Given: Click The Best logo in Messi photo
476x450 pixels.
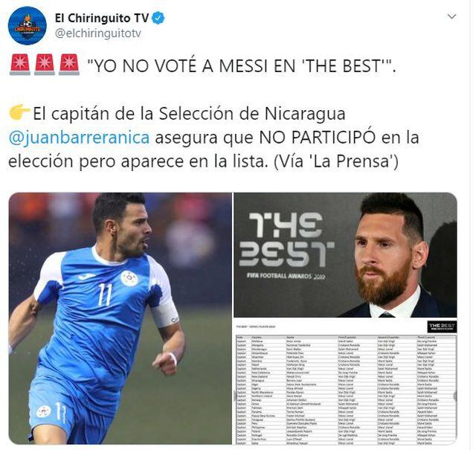Looking at the screenshot, I should point(286,240).
